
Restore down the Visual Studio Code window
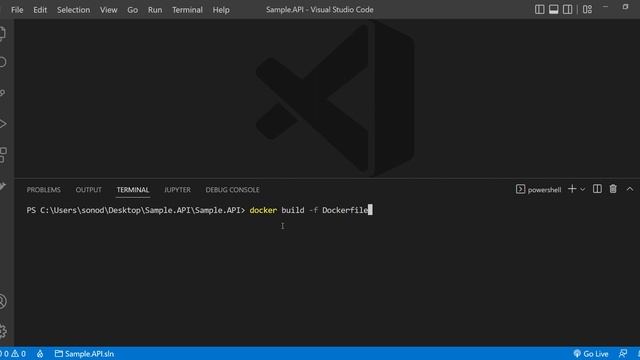pos(625,7)
